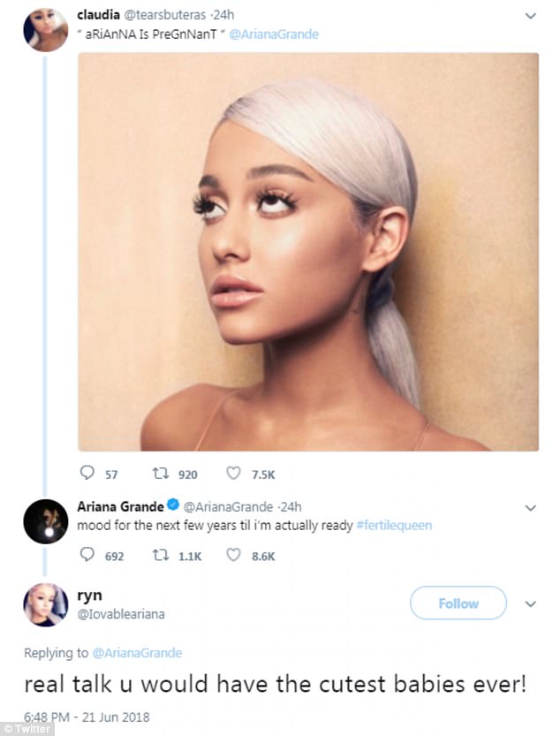Screen dimensions: 560x736
Task: Retweet claudia's pregnant tweet
Action: pyautogui.click(x=160, y=474)
